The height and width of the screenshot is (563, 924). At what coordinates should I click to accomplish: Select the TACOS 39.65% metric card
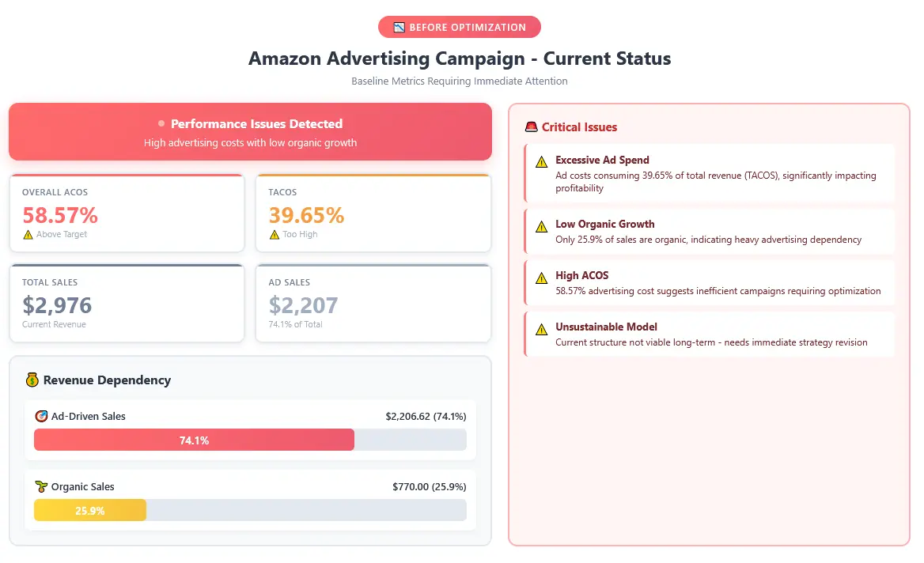coord(373,213)
